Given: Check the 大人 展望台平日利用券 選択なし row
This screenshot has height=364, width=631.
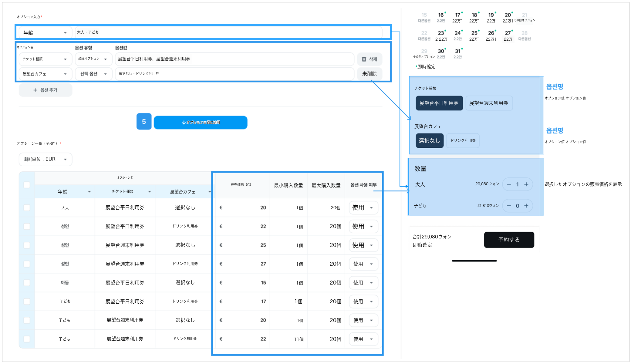Looking at the screenshot, I should [x=27, y=207].
